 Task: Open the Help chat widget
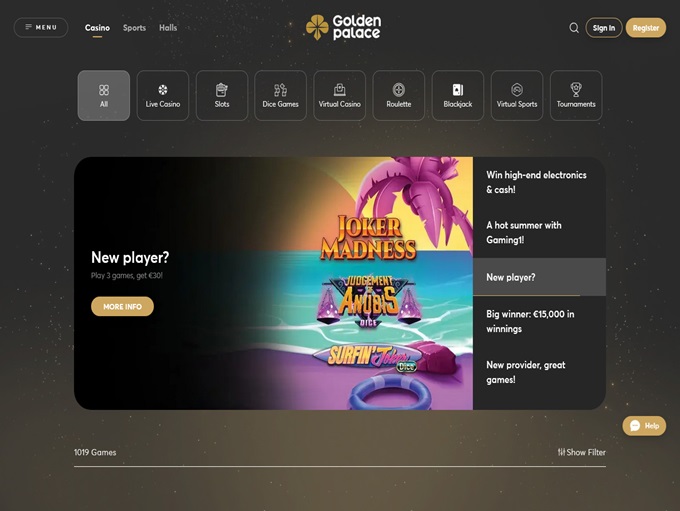pos(644,426)
